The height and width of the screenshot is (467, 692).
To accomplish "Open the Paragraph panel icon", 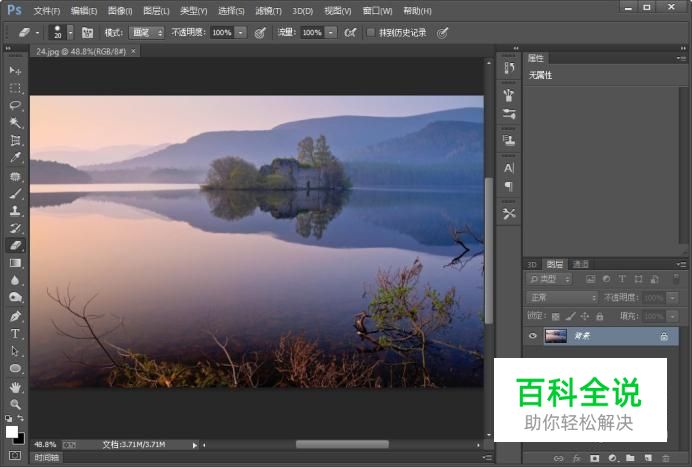I will [509, 186].
